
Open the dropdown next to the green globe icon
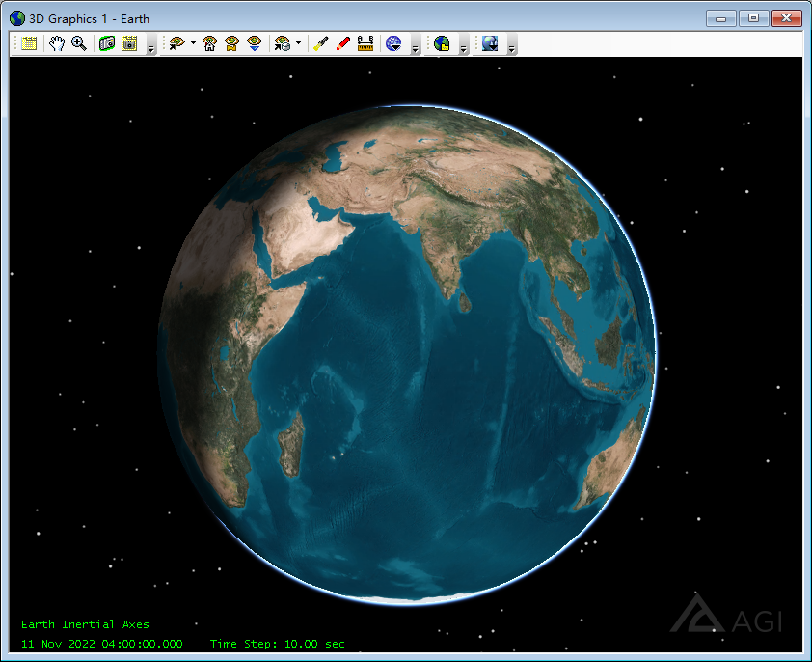coord(462,46)
